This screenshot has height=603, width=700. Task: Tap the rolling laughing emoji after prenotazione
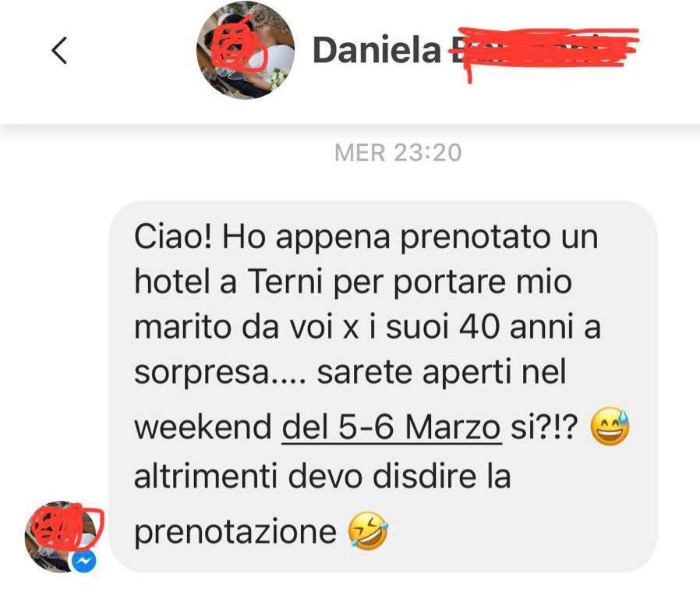368,530
